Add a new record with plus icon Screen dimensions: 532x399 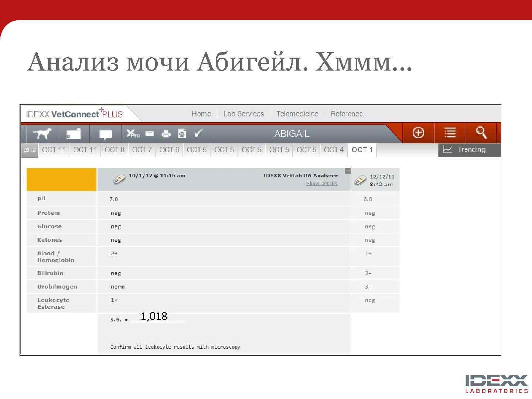[x=418, y=133]
